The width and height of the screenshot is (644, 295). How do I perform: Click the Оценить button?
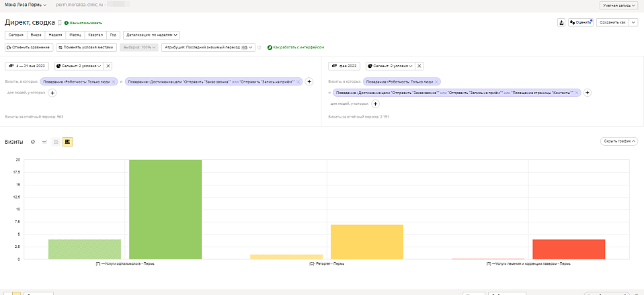pyautogui.click(x=580, y=23)
